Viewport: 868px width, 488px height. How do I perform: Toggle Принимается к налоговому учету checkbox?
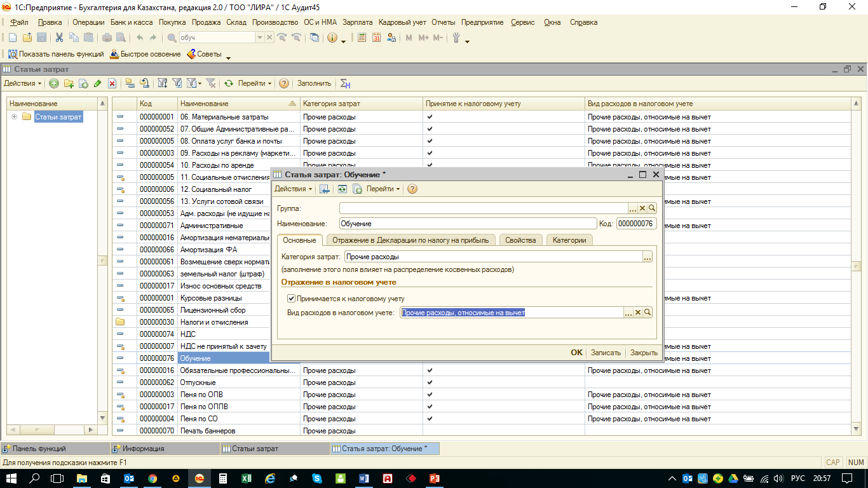pos(291,298)
